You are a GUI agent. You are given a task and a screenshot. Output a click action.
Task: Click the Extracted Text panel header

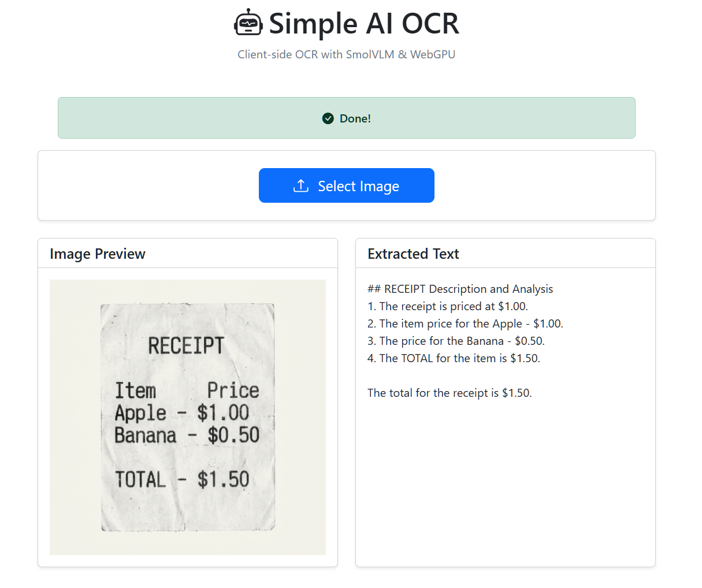pyautogui.click(x=506, y=254)
